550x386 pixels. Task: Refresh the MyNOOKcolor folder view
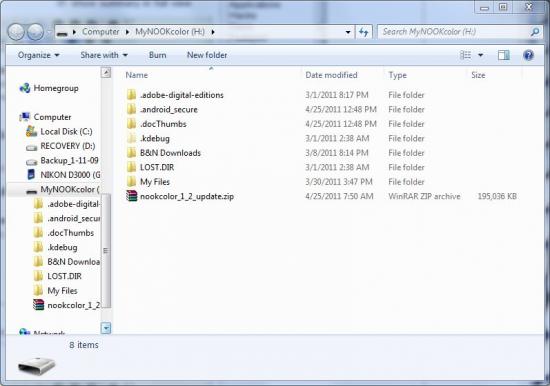pos(364,32)
